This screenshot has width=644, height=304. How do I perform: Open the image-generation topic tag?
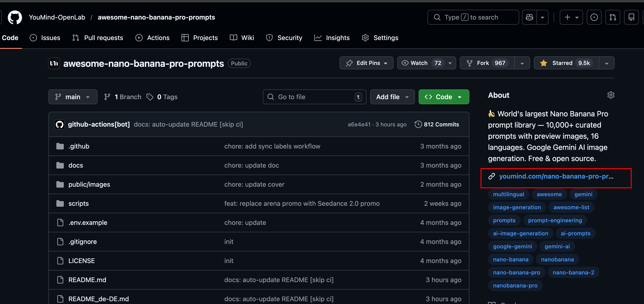click(517, 207)
